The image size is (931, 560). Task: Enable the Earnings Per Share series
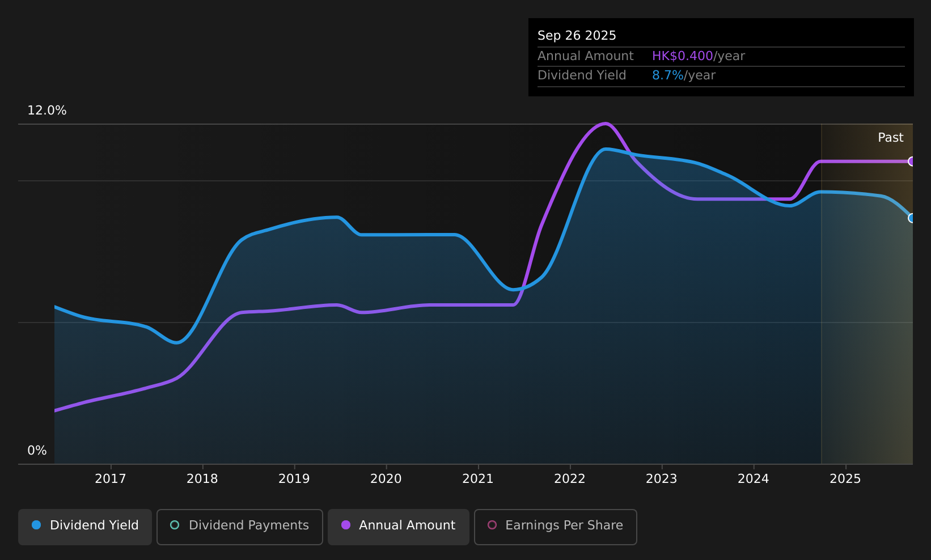pyautogui.click(x=556, y=527)
